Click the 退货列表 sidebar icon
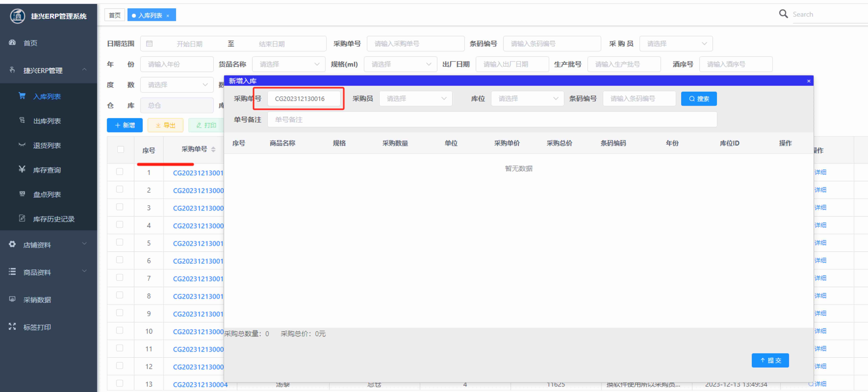Screen dimensions: 868x392 [x=22, y=145]
